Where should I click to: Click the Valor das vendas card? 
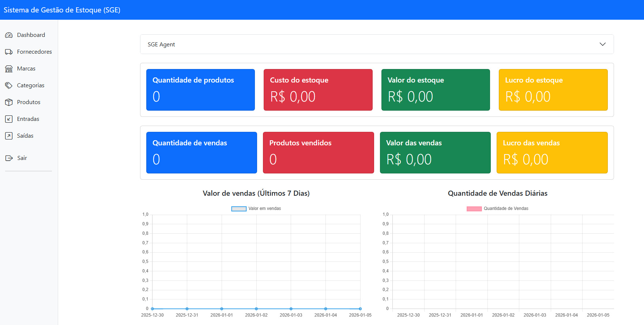coord(435,153)
